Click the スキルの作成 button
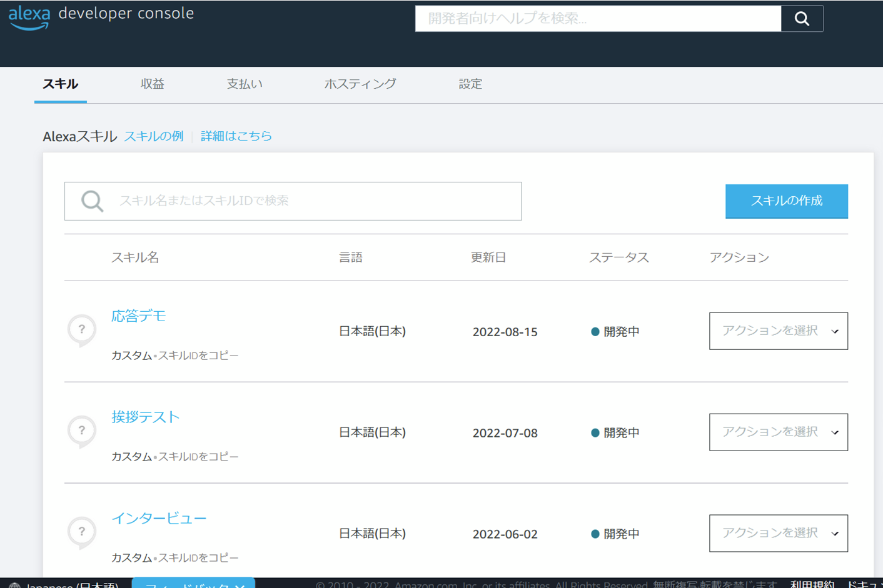 787,201
